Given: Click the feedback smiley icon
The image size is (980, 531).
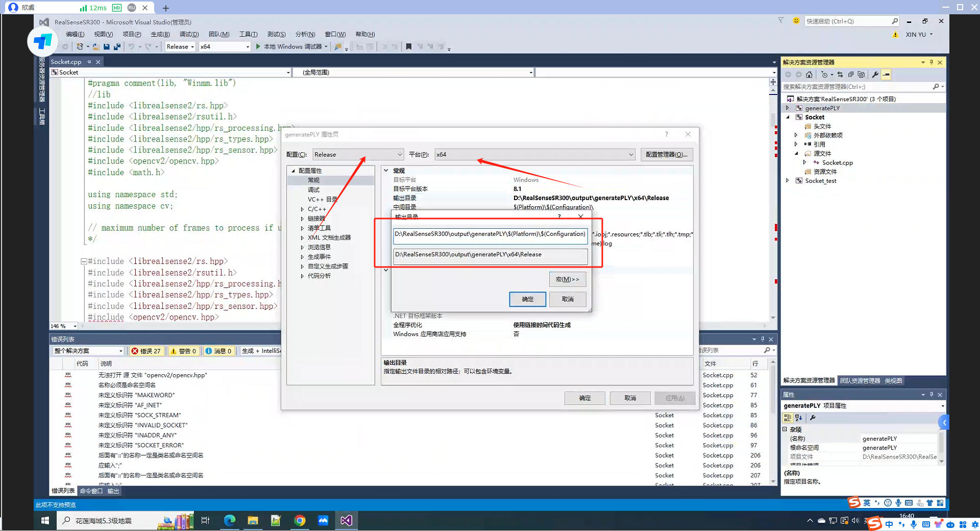Looking at the screenshot, I should click(796, 21).
